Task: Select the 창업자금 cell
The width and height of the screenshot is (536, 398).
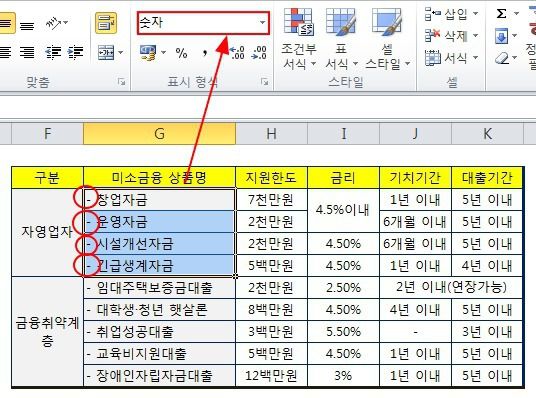Action: [159, 200]
